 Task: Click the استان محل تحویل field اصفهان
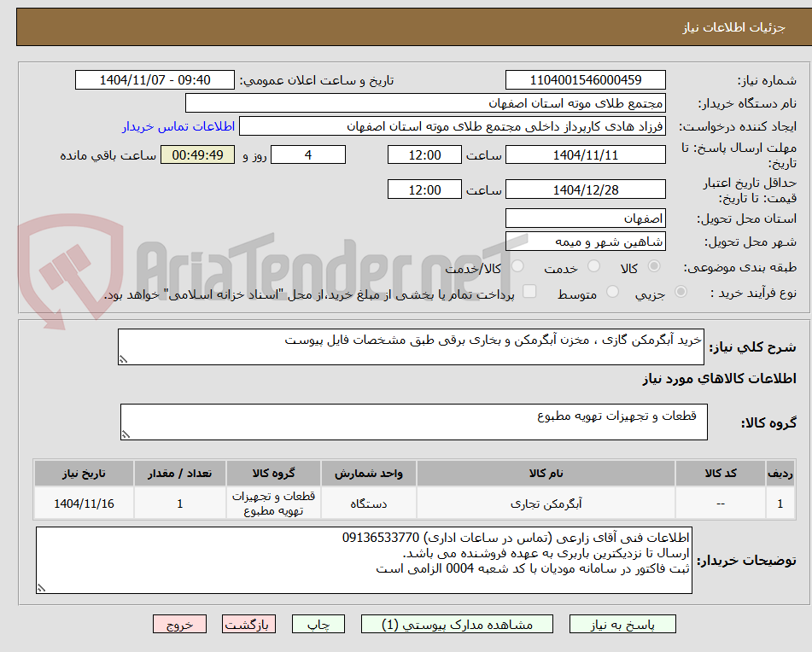(x=585, y=218)
